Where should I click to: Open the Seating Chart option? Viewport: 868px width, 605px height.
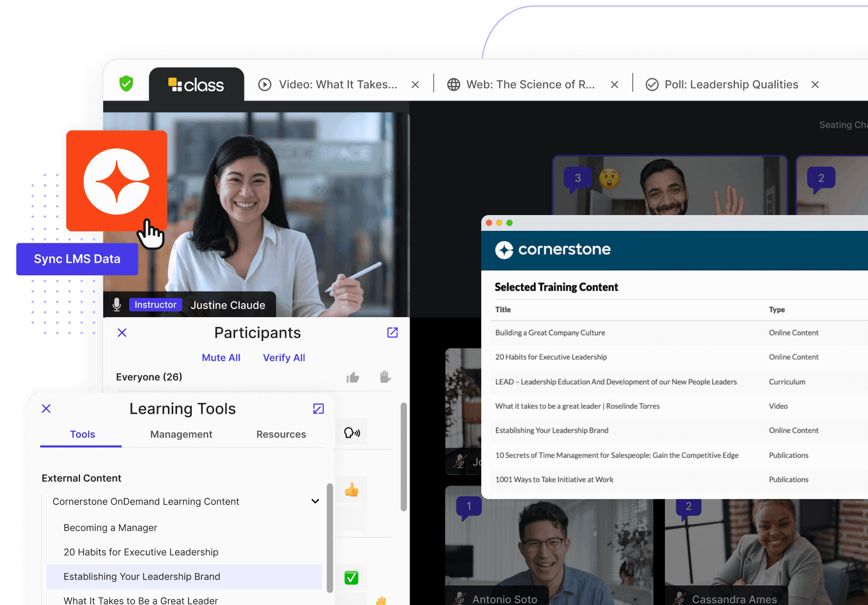coord(844,125)
